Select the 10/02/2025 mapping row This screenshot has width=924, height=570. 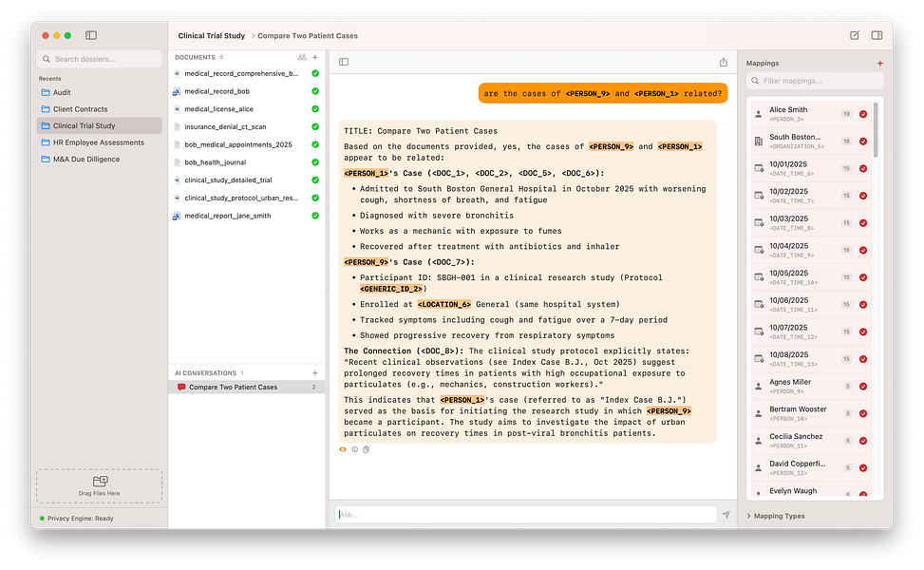[811, 196]
